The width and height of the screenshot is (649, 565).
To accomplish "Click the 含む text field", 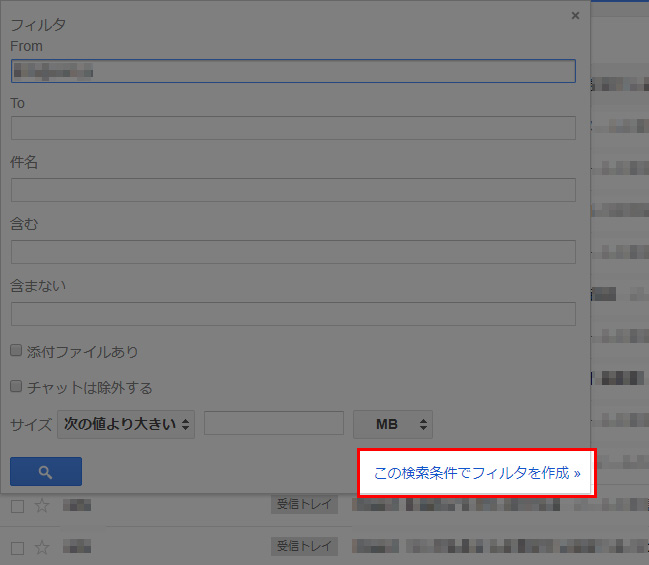I will (x=293, y=251).
